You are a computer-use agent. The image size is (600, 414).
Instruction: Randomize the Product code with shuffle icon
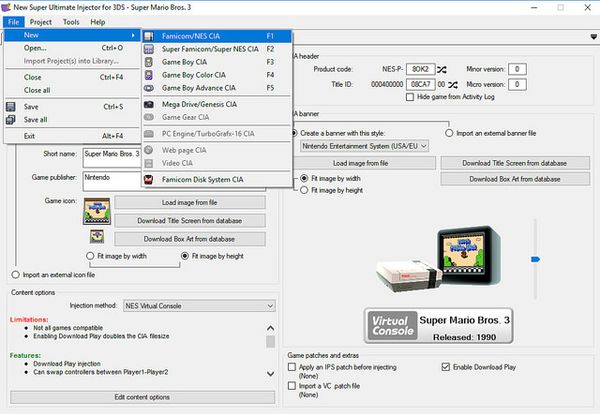tap(442, 70)
